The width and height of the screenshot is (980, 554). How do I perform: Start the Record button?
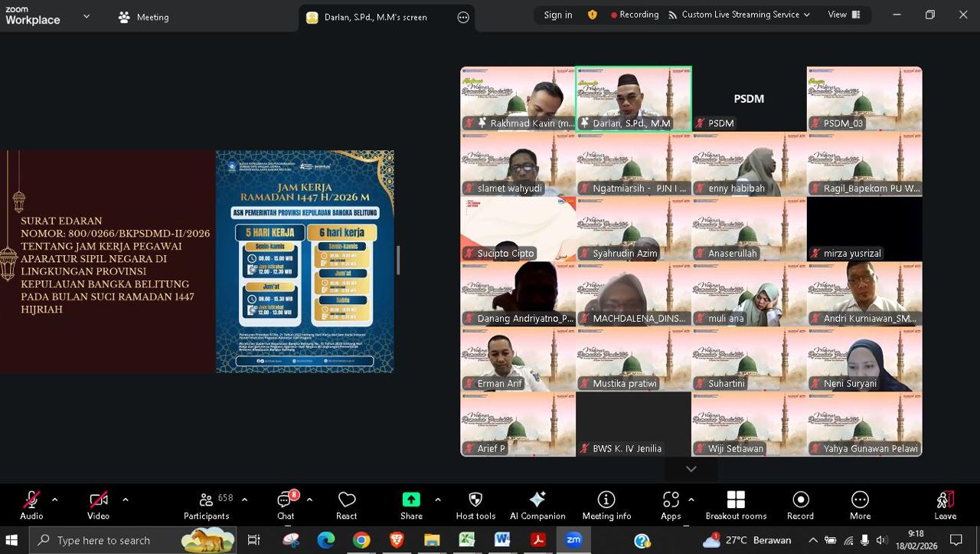pos(800,505)
